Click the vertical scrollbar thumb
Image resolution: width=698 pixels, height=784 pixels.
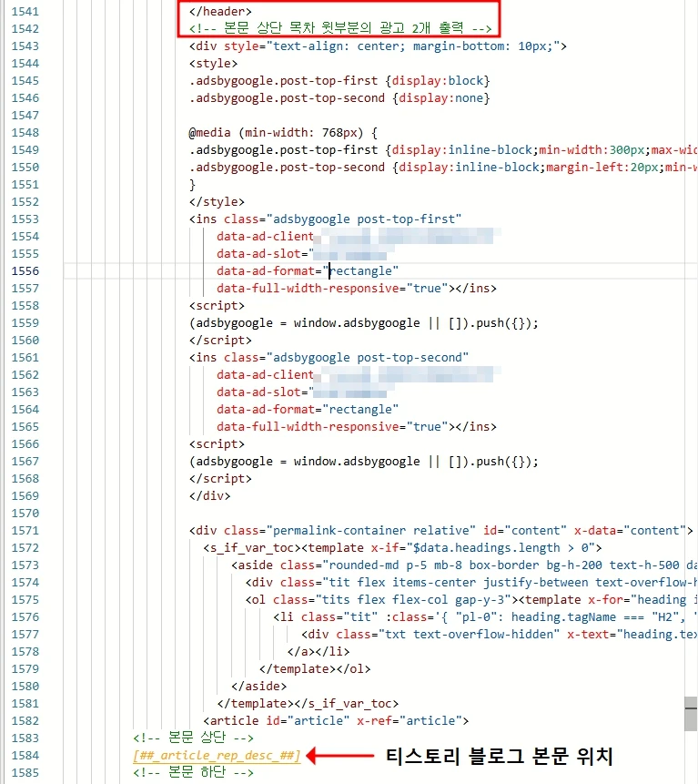[x=691, y=714]
